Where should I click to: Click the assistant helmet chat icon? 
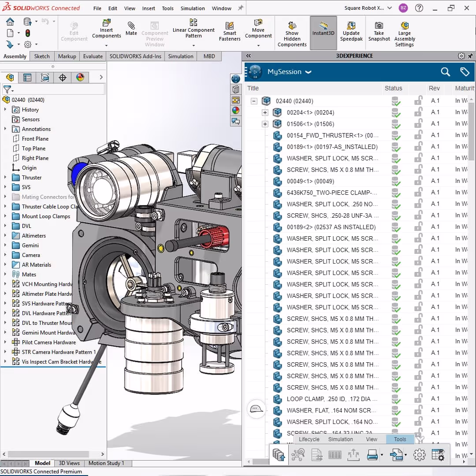(256, 409)
